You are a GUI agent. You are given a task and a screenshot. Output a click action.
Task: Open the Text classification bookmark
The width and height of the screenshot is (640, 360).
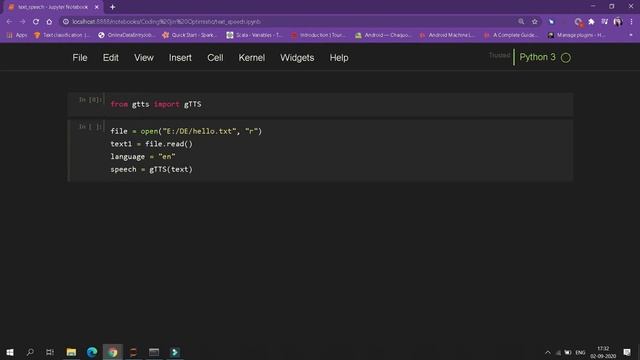[x=62, y=36]
